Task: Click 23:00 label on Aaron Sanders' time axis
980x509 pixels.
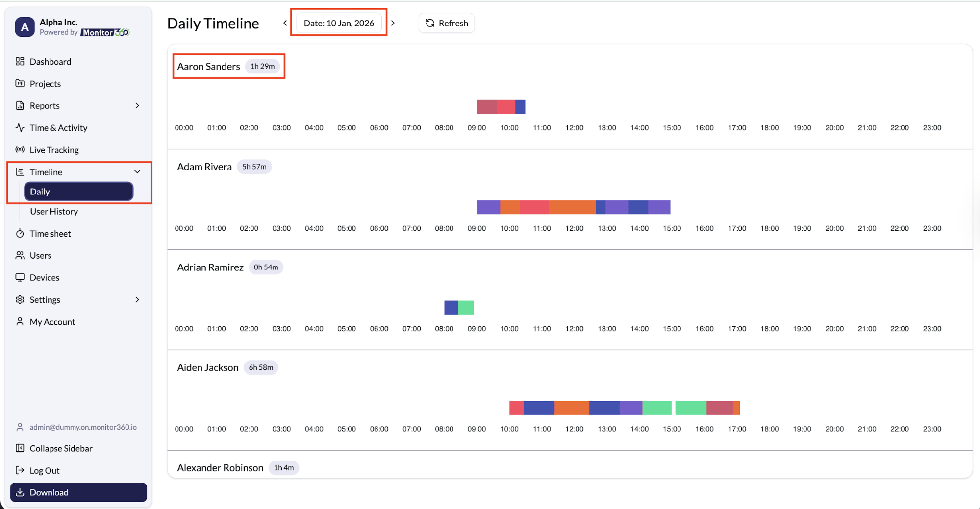Action: pyautogui.click(x=932, y=128)
